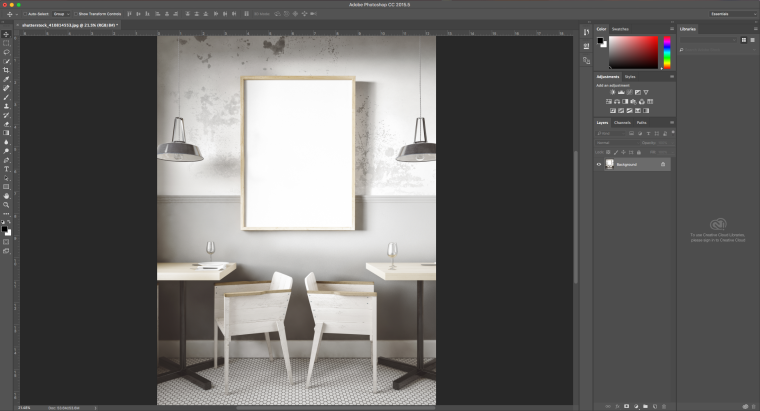Add a Brightness/Contrast adjustment
This screenshot has width=760, height=411.
coord(613,92)
